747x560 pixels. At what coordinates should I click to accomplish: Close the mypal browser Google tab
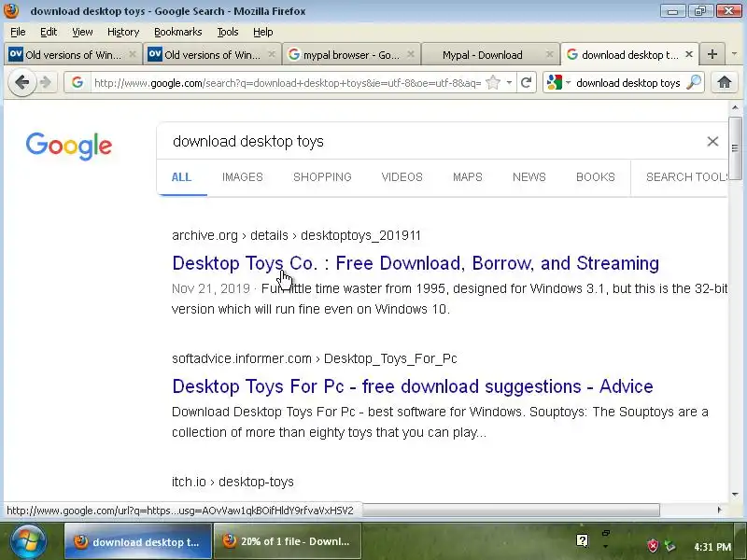coord(411,54)
